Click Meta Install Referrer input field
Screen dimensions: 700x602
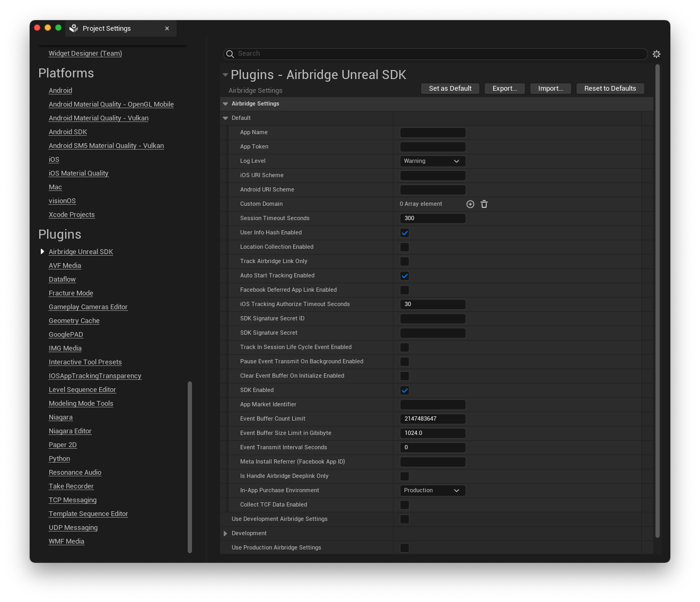[433, 462]
